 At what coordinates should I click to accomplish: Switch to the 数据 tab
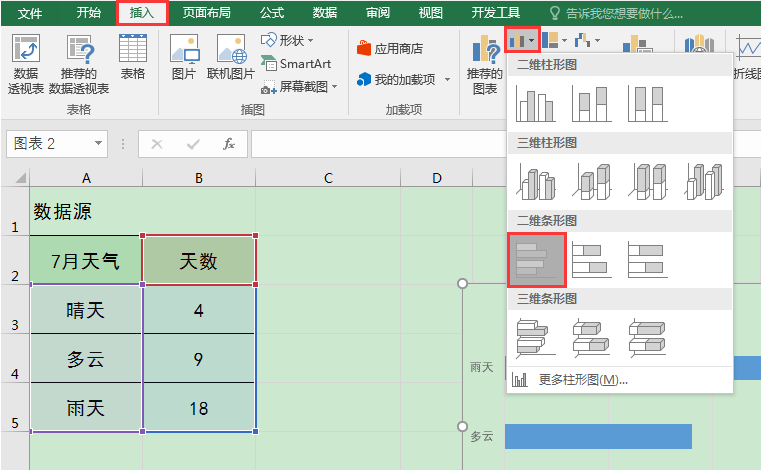[325, 13]
